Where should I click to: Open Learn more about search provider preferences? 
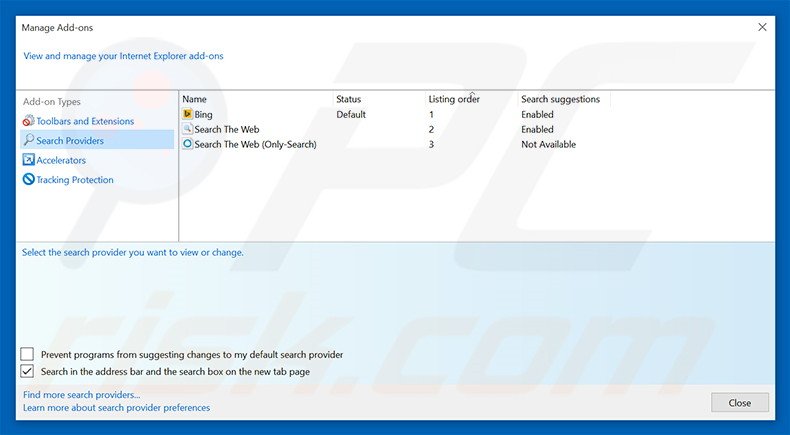(x=116, y=407)
